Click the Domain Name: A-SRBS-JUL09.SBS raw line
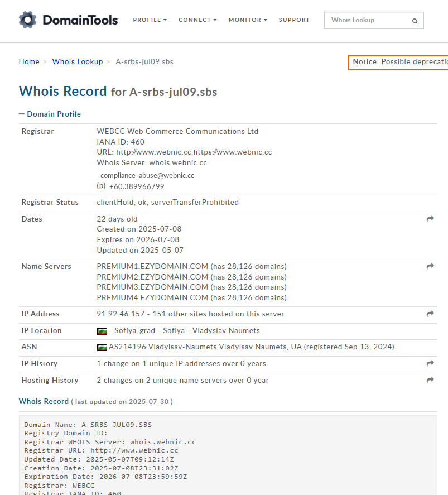This screenshot has height=495, width=448. [88, 425]
